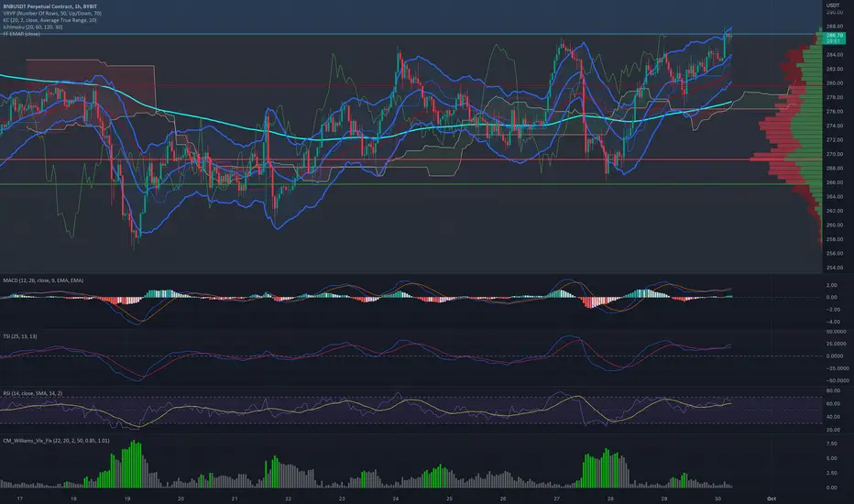Click the green 286.70 current price tag
This screenshot has height=504, width=854.
tap(834, 38)
